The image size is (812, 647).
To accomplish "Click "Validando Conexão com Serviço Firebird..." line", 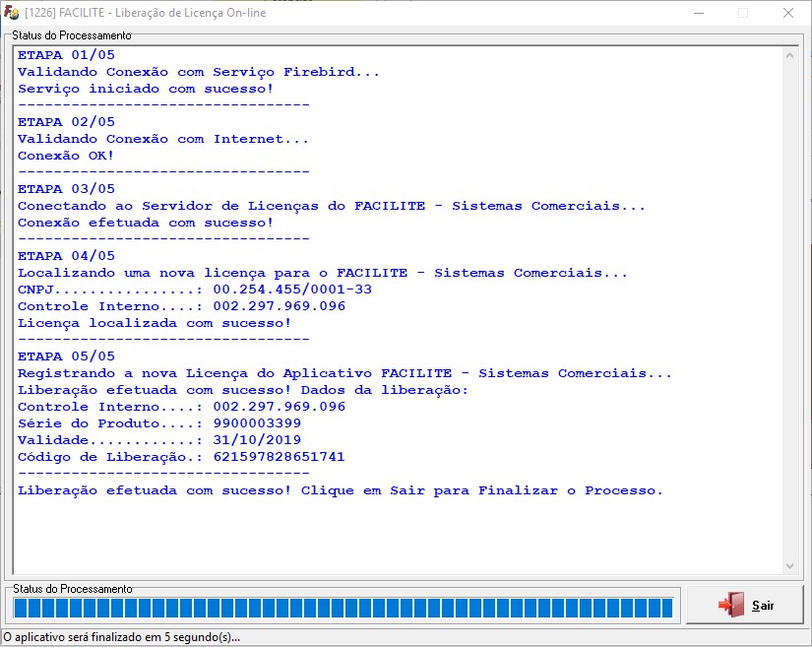I will (x=199, y=72).
